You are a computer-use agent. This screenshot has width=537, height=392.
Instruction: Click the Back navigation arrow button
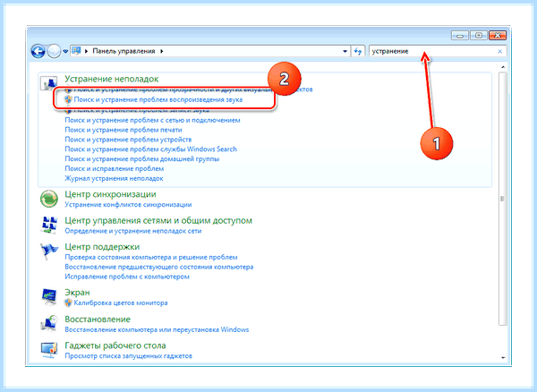pos(38,51)
